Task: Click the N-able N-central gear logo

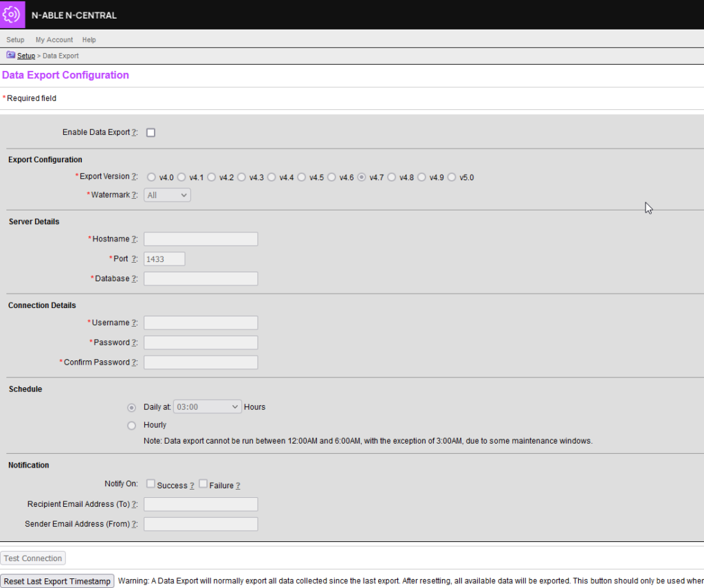Action: point(12,14)
